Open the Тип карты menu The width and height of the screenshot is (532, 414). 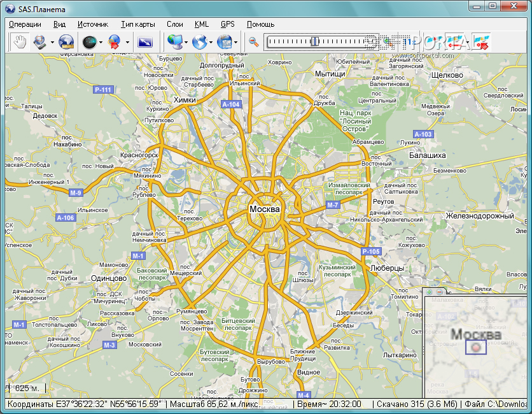(x=137, y=24)
